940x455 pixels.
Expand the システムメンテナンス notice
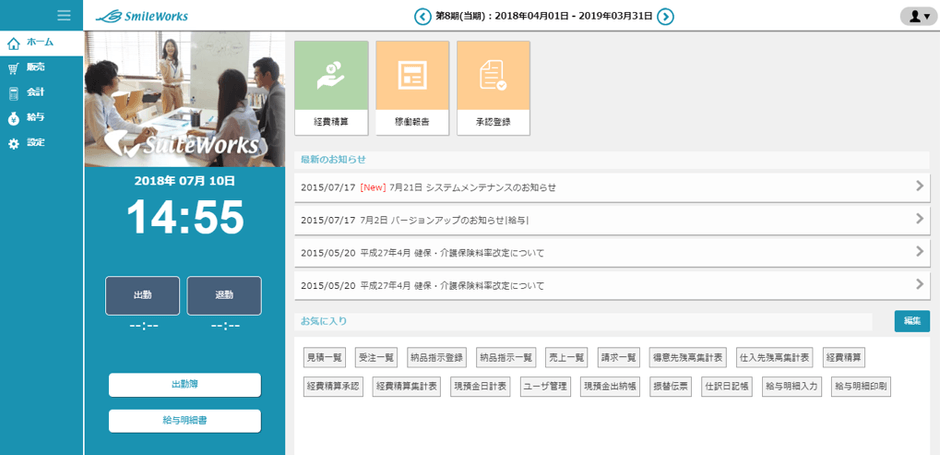point(612,187)
